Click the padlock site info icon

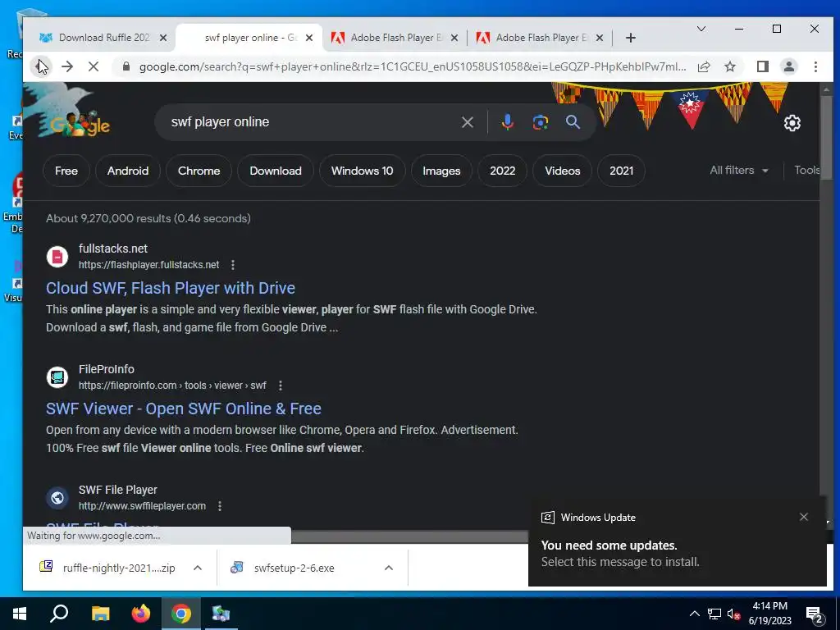pyautogui.click(x=126, y=66)
